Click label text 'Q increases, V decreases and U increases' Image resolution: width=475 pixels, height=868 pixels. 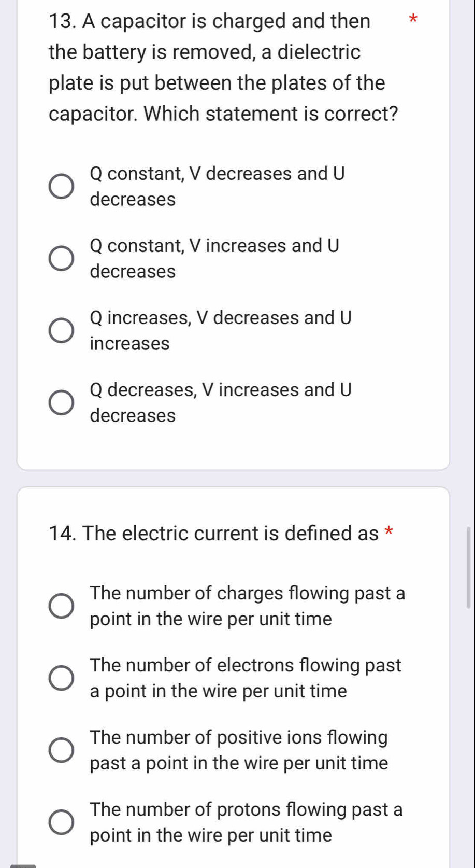[220, 330]
